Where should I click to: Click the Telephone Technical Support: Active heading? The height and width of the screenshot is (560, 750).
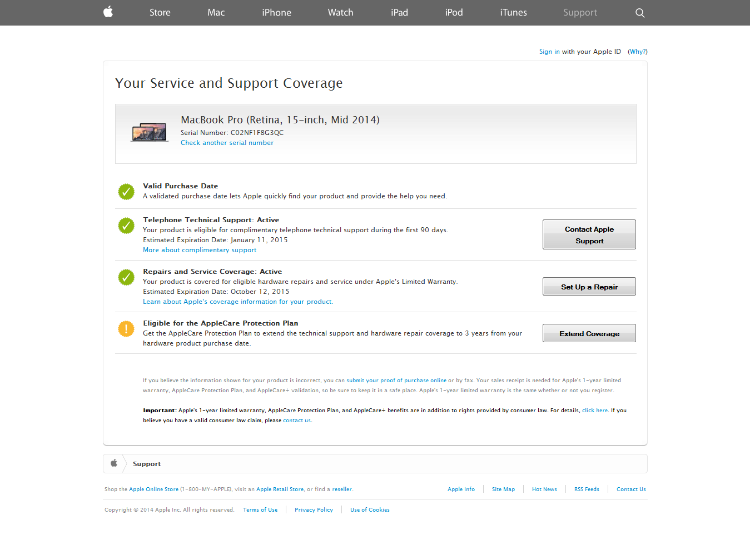click(211, 220)
